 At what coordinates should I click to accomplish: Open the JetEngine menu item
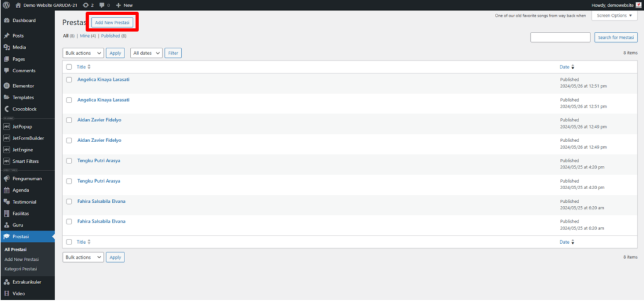pyautogui.click(x=23, y=150)
